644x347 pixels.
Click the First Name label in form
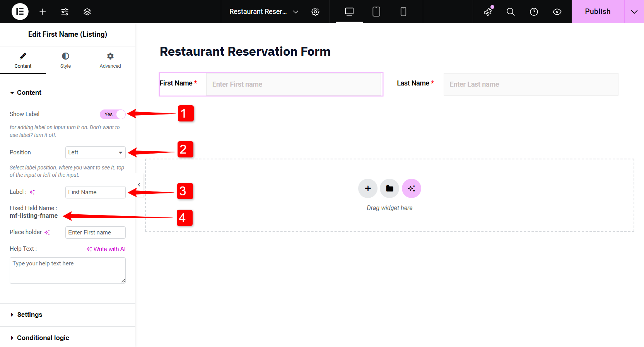(176, 83)
